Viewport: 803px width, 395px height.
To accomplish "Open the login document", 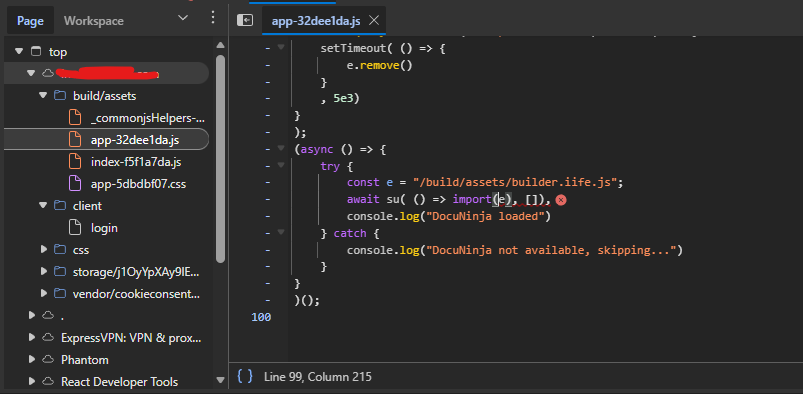I will click(104, 228).
